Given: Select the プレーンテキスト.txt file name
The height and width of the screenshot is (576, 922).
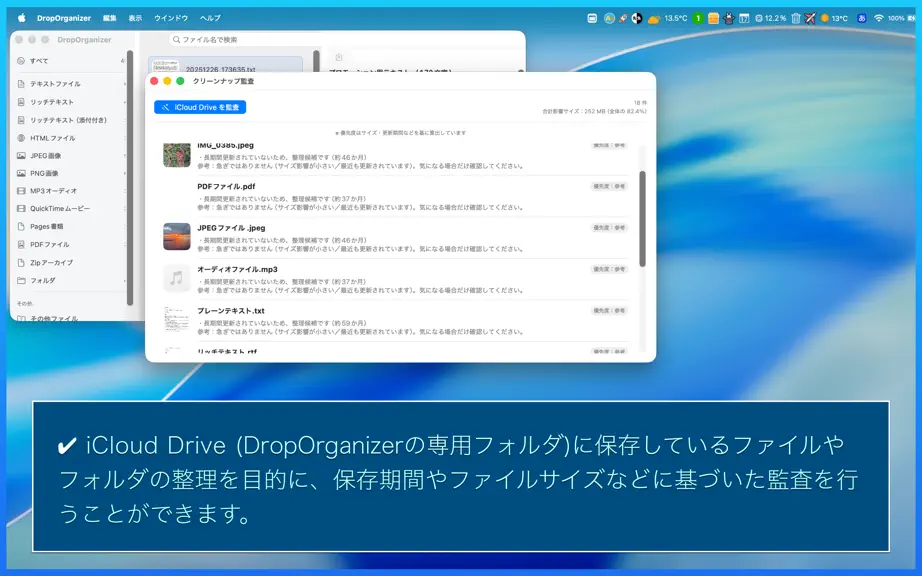Looking at the screenshot, I should coord(230,310).
